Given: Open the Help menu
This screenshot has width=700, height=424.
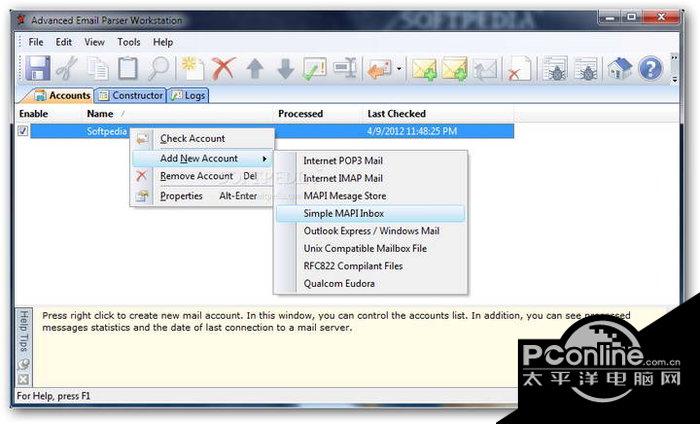Looking at the screenshot, I should pyautogui.click(x=162, y=42).
